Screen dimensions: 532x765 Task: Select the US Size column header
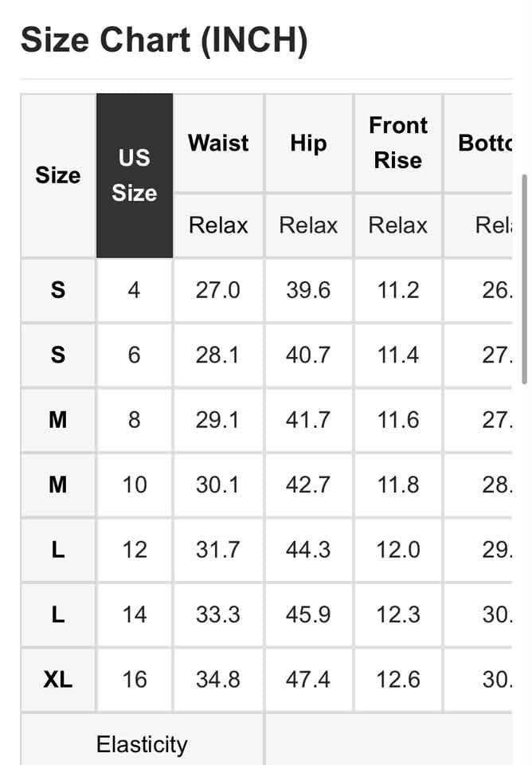135,175
